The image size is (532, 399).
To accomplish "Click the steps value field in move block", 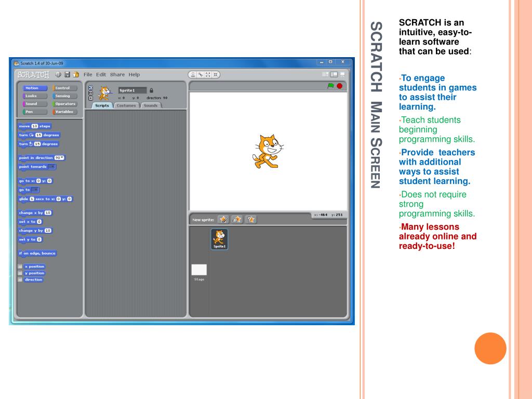I will pos(35,126).
